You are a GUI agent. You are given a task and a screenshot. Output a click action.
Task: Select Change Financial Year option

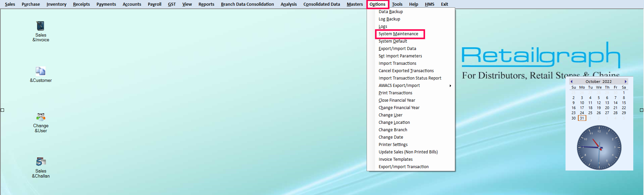point(399,108)
